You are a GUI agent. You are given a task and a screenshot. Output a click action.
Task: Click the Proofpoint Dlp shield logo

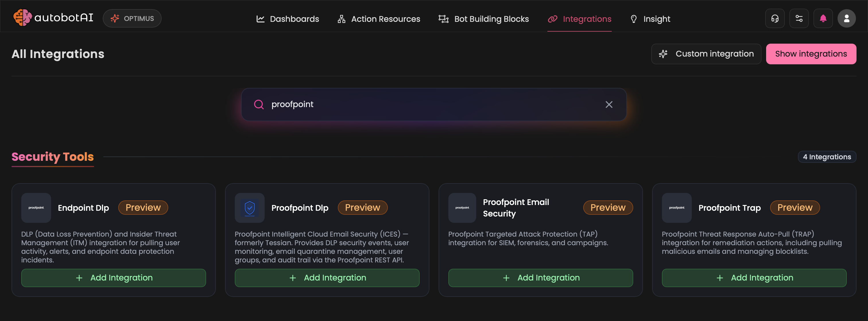click(x=250, y=208)
